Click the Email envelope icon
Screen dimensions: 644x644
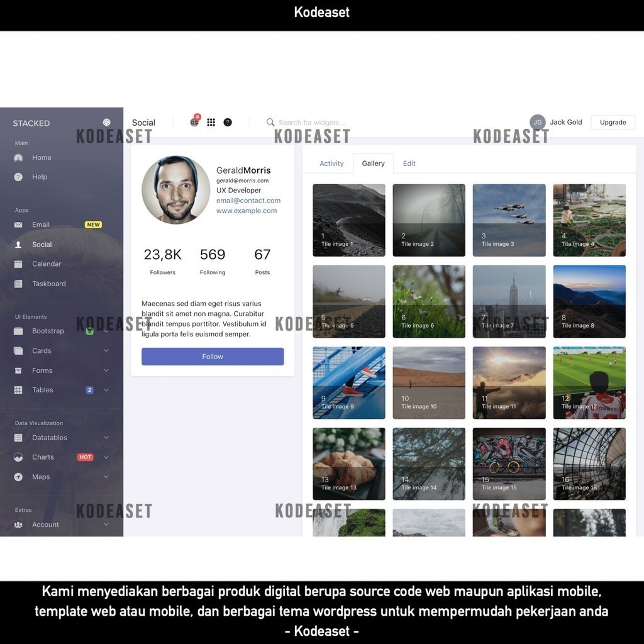pyautogui.click(x=18, y=225)
